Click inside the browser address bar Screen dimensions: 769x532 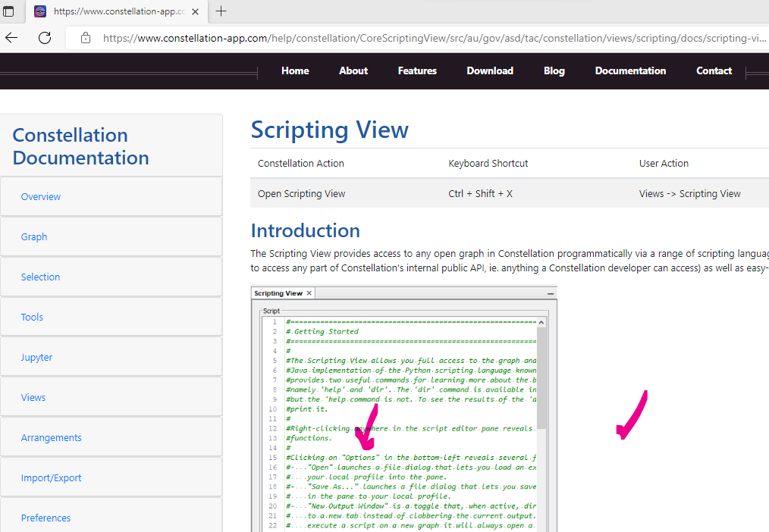[x=379, y=38]
